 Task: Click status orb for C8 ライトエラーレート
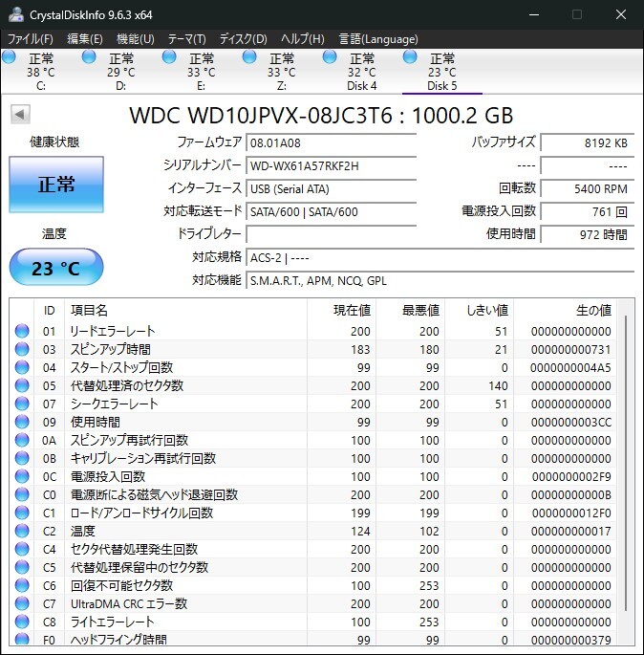pos(22,622)
